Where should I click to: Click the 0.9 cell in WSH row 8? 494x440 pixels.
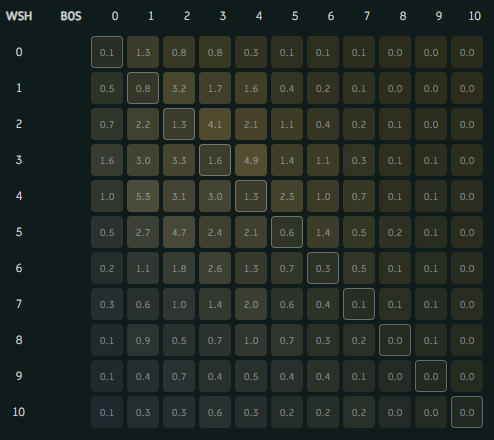pos(143,340)
